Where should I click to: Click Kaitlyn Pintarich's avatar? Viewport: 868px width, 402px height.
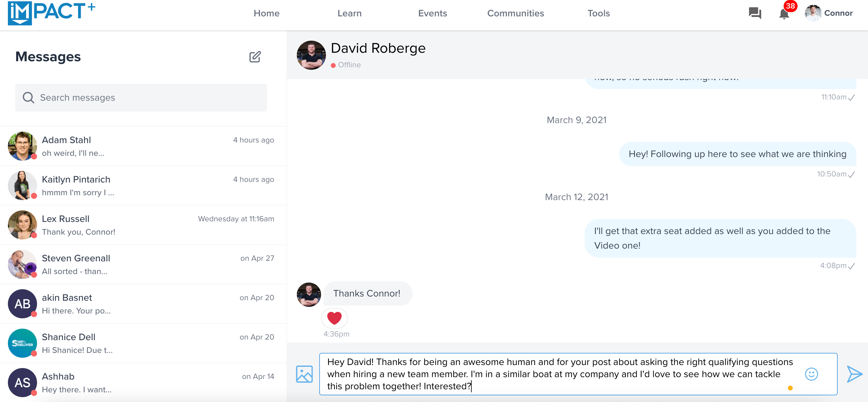(x=22, y=185)
